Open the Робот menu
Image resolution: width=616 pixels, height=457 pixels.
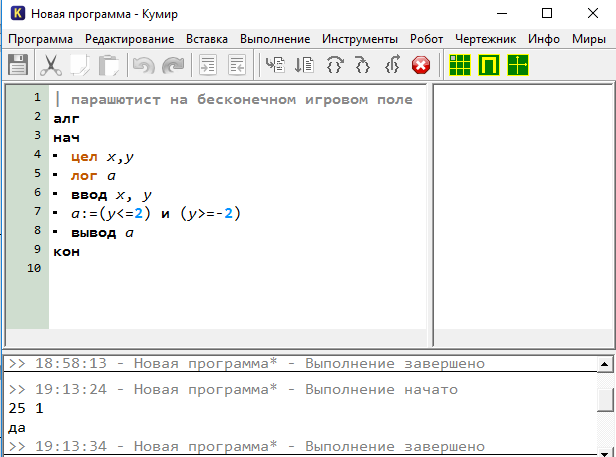coord(427,39)
